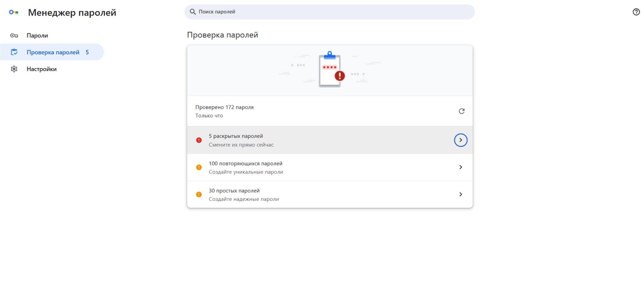Rerun the password check with the refresh icon

pos(461,111)
